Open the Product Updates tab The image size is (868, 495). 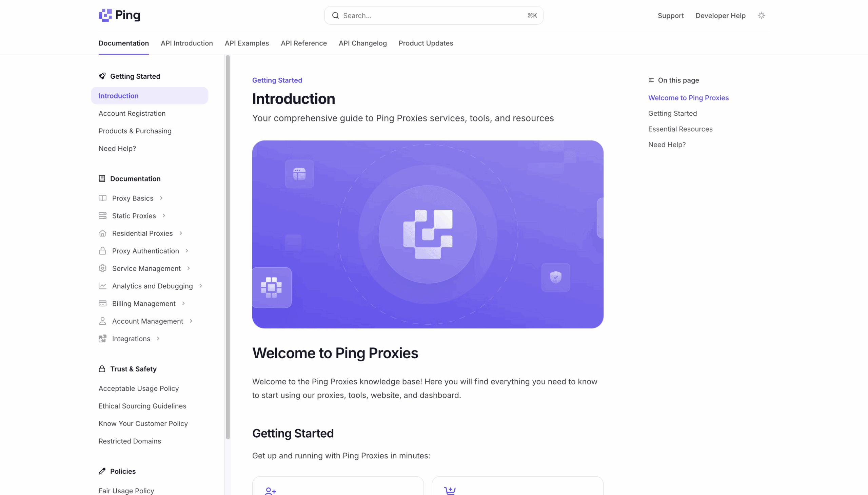(426, 43)
